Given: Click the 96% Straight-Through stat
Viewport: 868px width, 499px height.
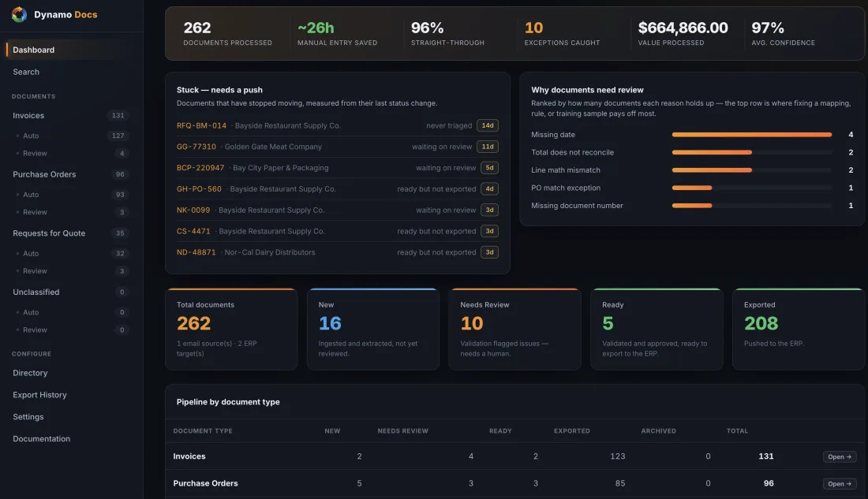Looking at the screenshot, I should pyautogui.click(x=447, y=34).
